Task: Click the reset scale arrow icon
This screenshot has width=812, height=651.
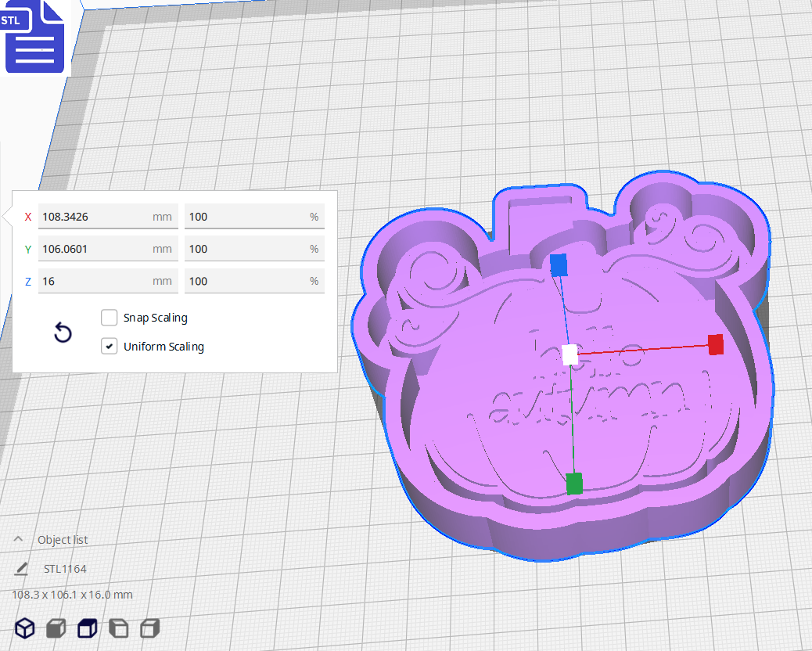Action: click(63, 333)
